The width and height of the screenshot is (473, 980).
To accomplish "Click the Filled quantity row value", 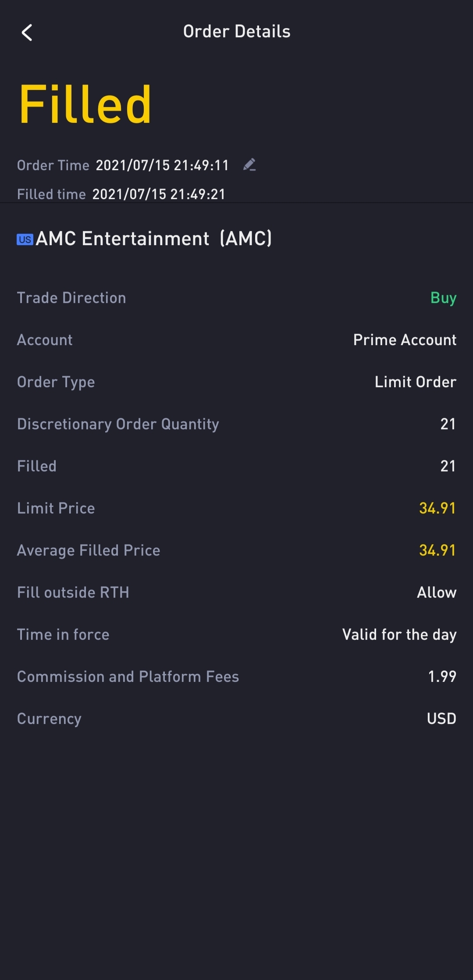I will [x=448, y=466].
